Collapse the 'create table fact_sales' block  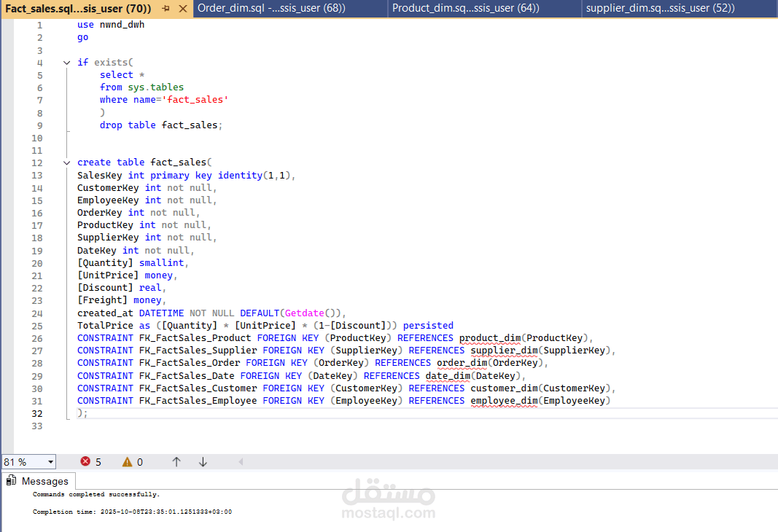(67, 163)
